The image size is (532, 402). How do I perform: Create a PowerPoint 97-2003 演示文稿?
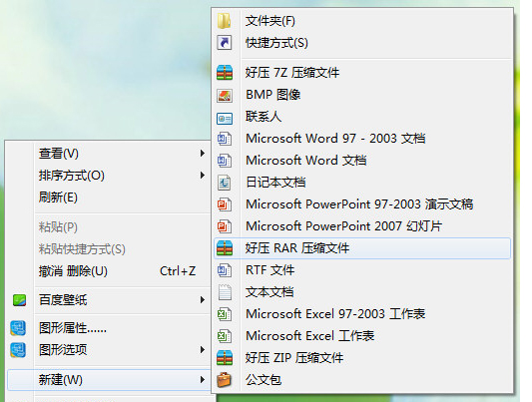[362, 204]
